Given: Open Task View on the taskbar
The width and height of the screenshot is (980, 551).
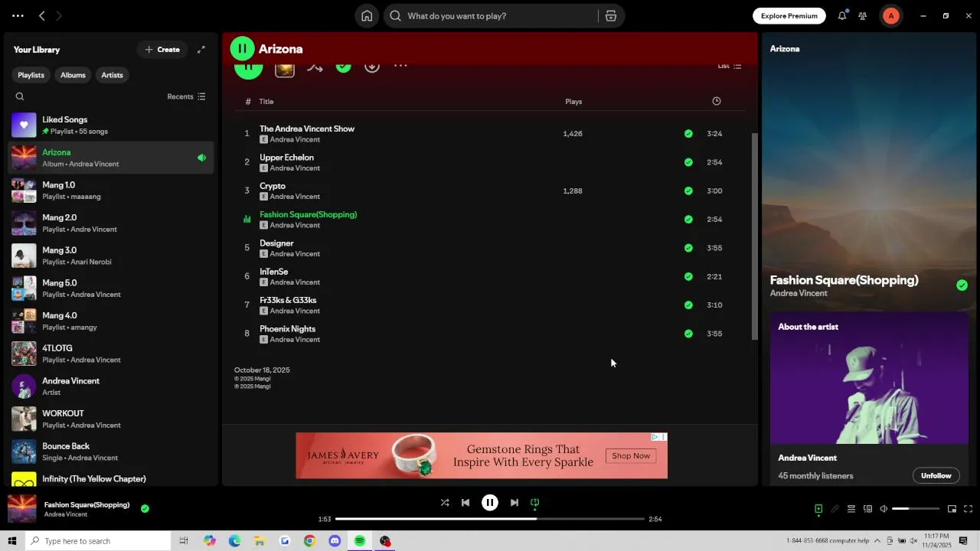Looking at the screenshot, I should tap(184, 541).
